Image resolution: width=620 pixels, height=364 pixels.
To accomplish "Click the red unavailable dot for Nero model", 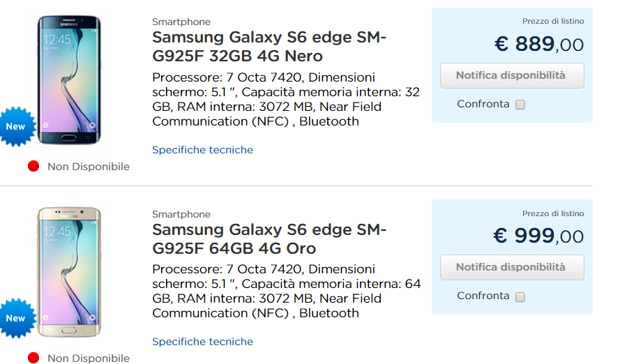I will pyautogui.click(x=33, y=167).
